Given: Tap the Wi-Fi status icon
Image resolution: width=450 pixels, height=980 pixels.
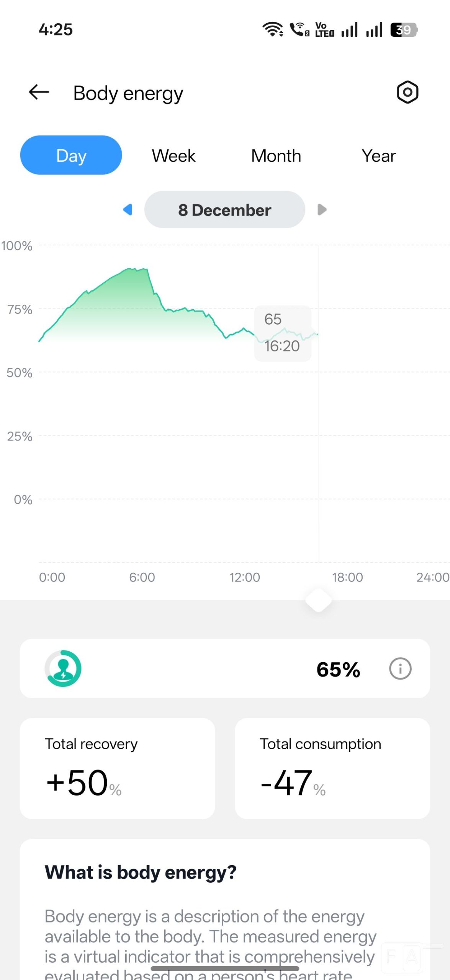Looking at the screenshot, I should pyautogui.click(x=273, y=29).
